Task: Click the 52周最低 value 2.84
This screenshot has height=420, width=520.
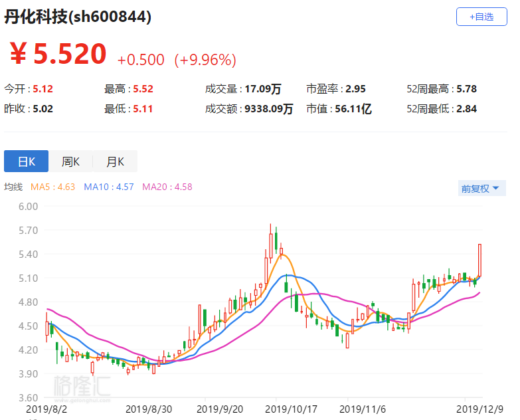Action: click(x=467, y=109)
